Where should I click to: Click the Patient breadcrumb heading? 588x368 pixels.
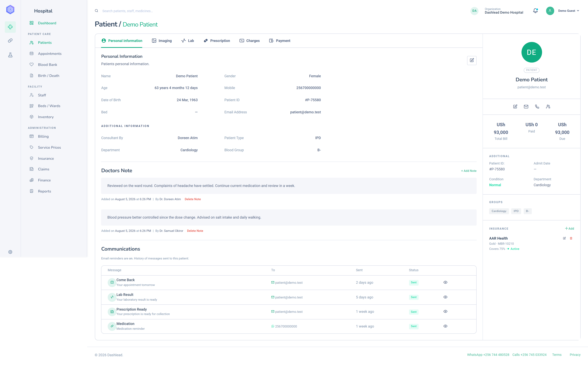(x=106, y=24)
